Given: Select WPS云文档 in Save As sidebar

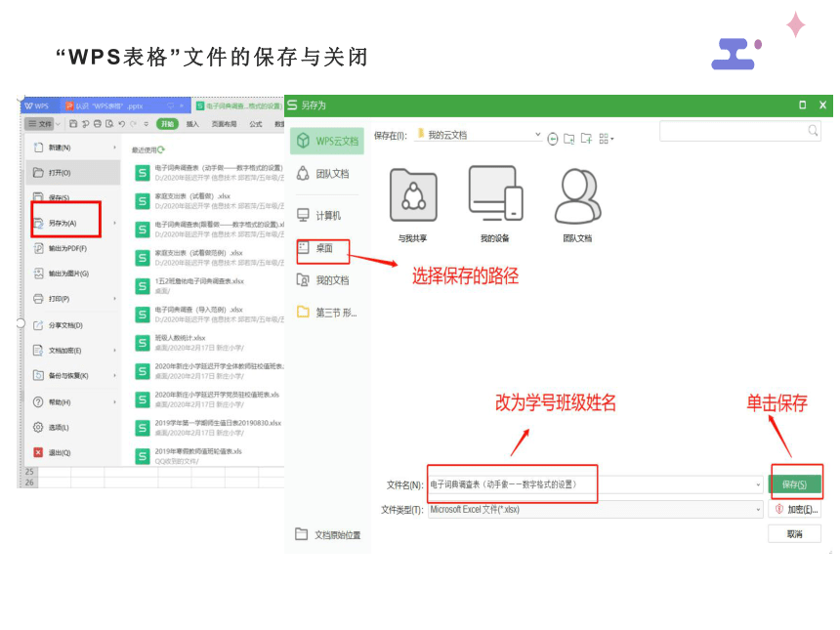Looking at the screenshot, I should click(327, 141).
